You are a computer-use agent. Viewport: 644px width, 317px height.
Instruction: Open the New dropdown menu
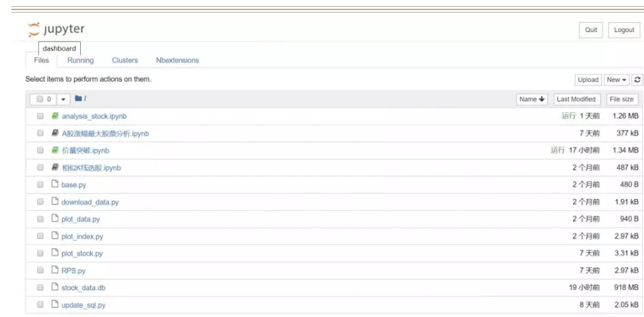pyautogui.click(x=616, y=80)
